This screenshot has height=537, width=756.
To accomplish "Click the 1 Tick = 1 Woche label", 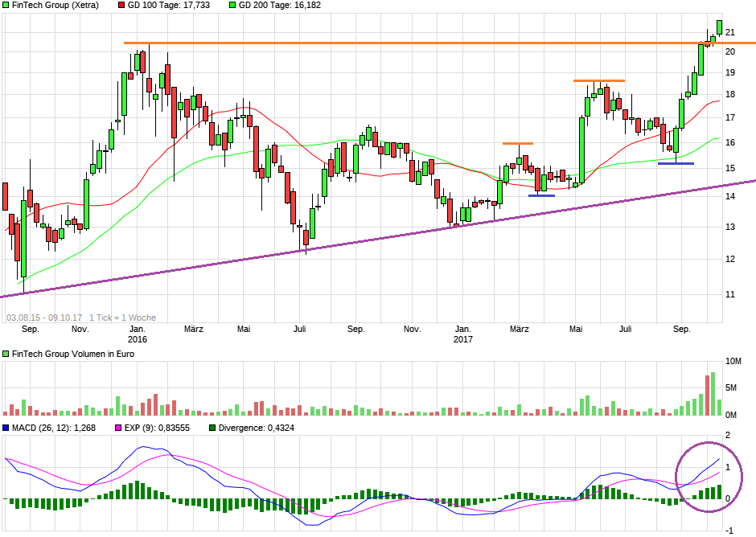I will coord(123,318).
